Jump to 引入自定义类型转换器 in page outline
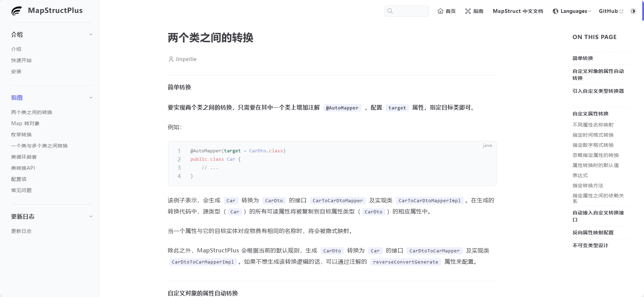Image resolution: width=644 pixels, height=297 pixels. 598,91
